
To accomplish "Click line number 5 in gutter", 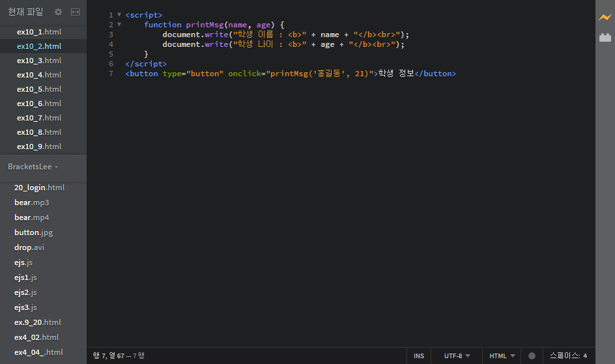I will point(111,54).
